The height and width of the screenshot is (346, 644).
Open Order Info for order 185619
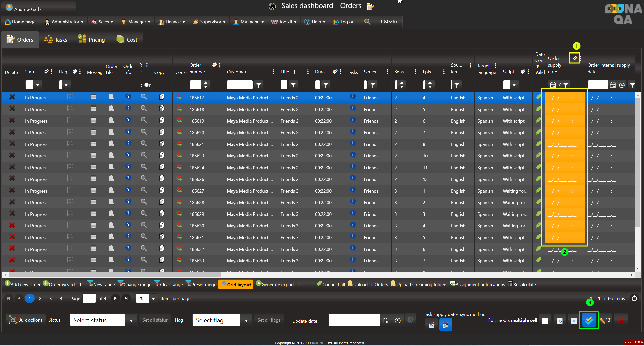[x=128, y=120]
